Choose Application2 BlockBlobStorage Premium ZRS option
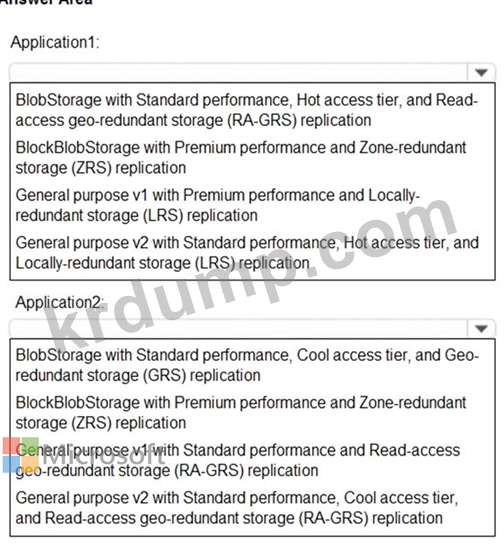The width and height of the screenshot is (504, 548). click(x=241, y=413)
